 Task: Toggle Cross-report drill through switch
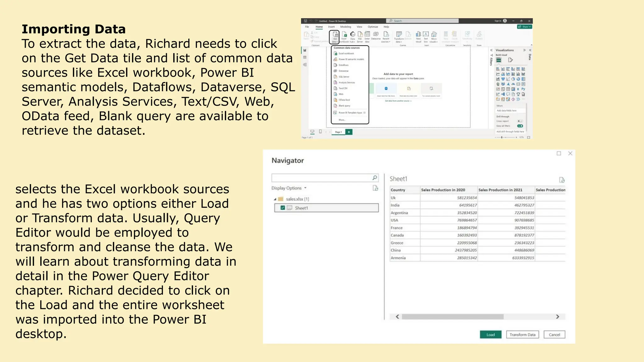[x=520, y=121]
